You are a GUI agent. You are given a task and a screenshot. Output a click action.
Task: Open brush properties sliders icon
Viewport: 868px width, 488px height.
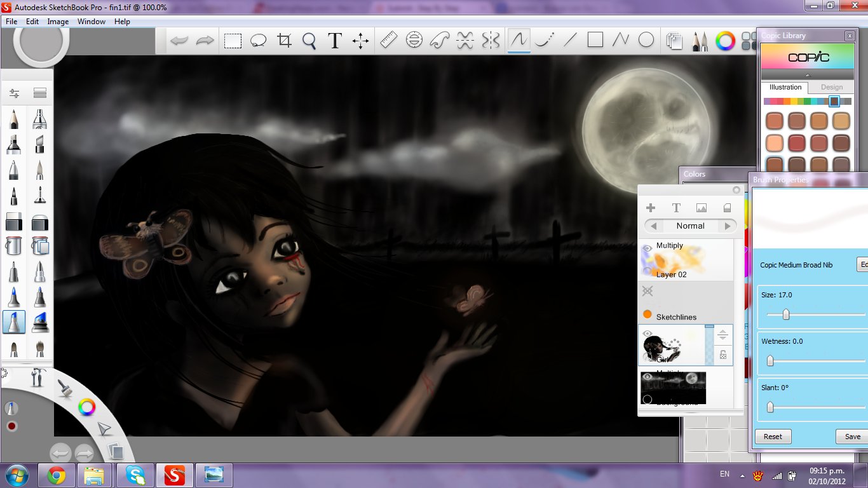[x=14, y=93]
